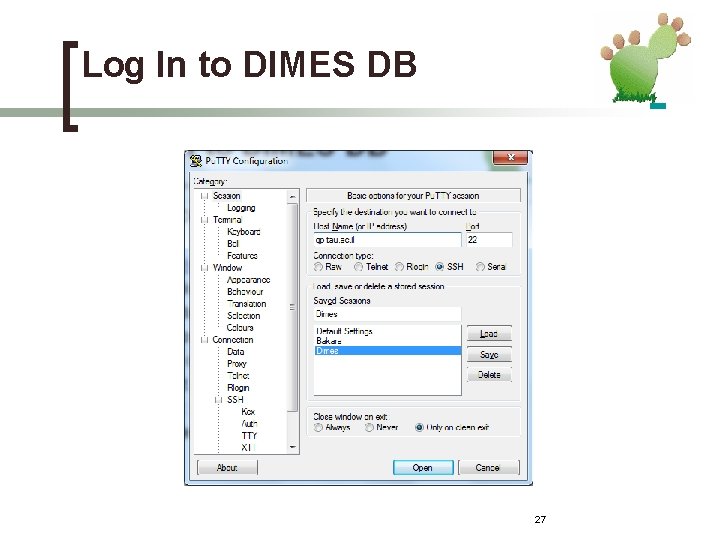Select Session category

pos(227,196)
